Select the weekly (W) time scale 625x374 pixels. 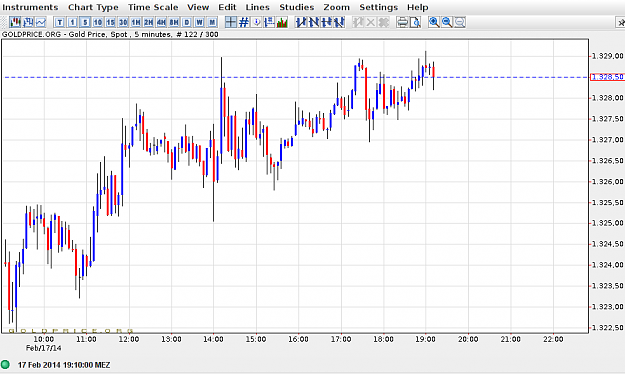(199, 22)
